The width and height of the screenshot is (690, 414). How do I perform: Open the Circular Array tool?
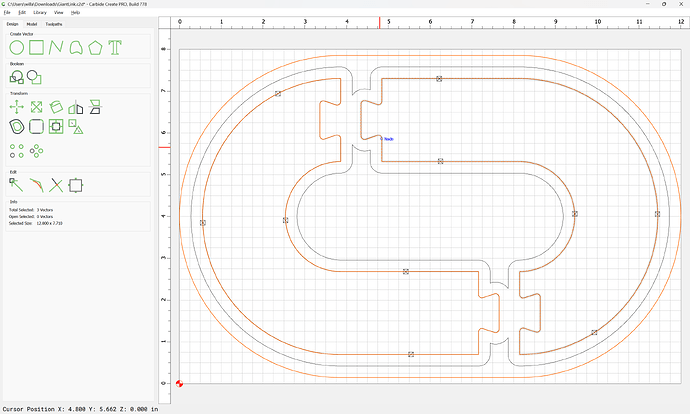point(37,151)
